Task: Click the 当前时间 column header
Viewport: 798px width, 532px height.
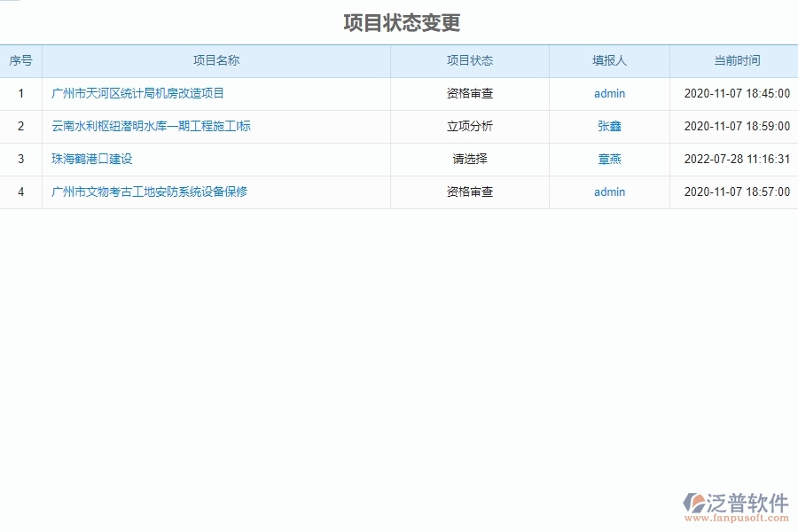Action: (x=733, y=60)
